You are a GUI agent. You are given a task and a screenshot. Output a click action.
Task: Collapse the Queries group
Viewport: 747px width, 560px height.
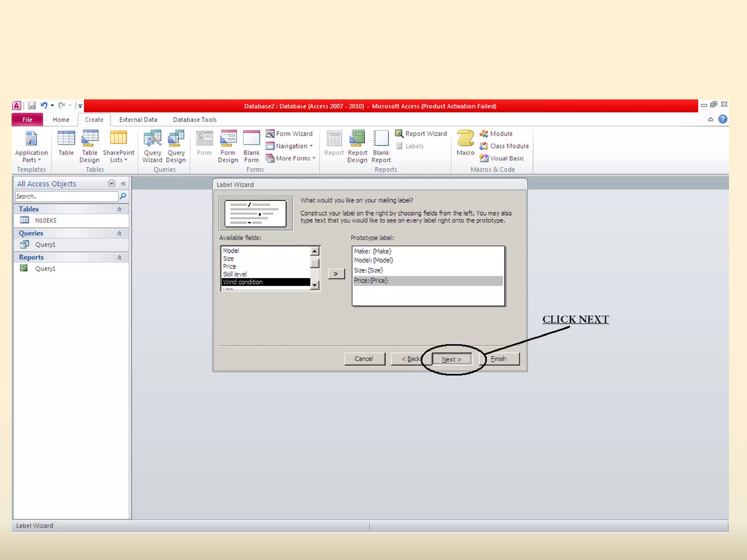point(119,233)
